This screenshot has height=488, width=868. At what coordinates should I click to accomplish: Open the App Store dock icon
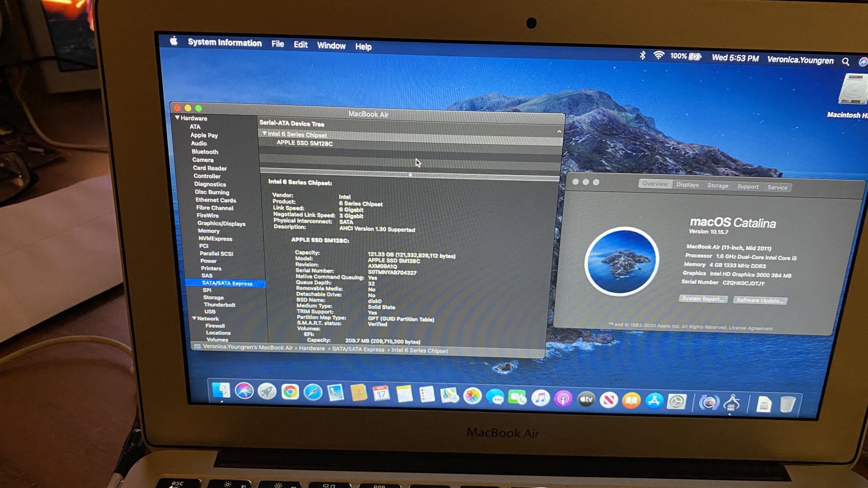(x=654, y=401)
